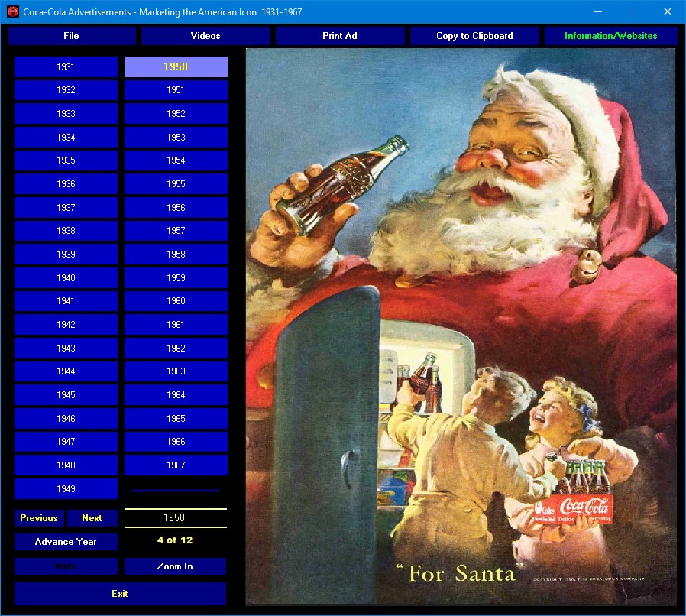
Task: Click the dimmed Wide button
Action: [x=66, y=566]
